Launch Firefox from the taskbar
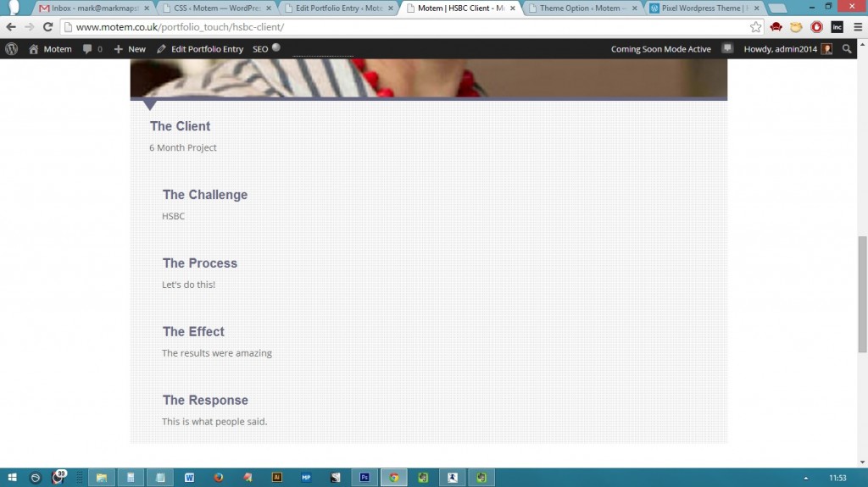Screen dimensions: 868x487 tap(219, 478)
